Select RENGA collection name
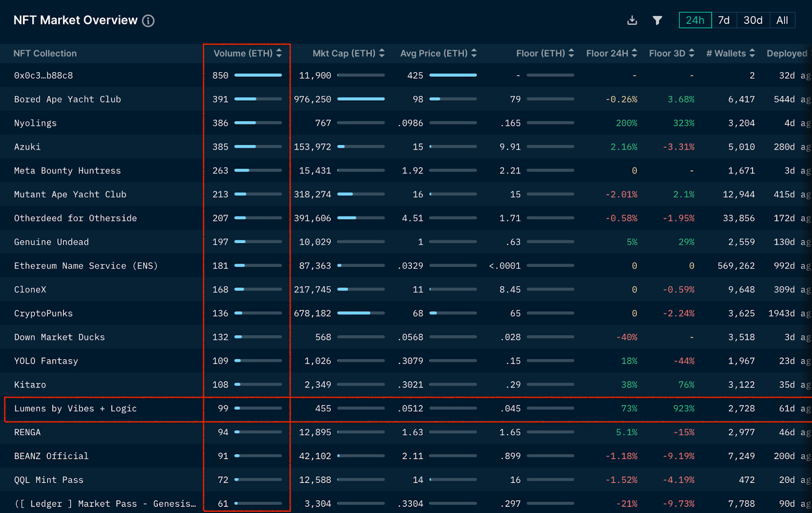The image size is (812, 513). (27, 432)
